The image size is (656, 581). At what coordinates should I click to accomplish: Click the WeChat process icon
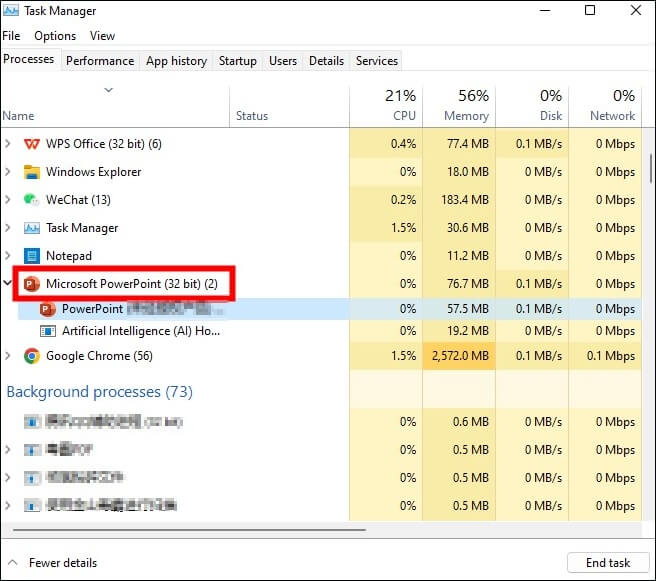(32, 200)
